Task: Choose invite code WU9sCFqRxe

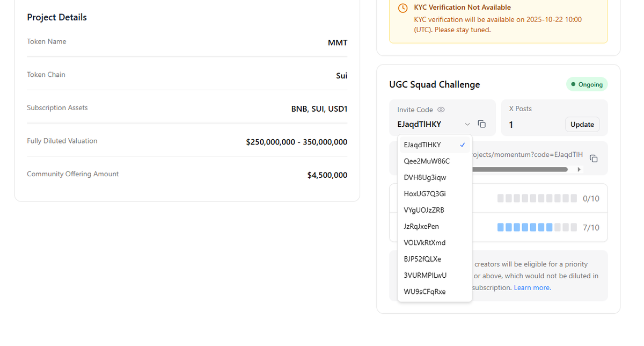Action: [x=435, y=292]
